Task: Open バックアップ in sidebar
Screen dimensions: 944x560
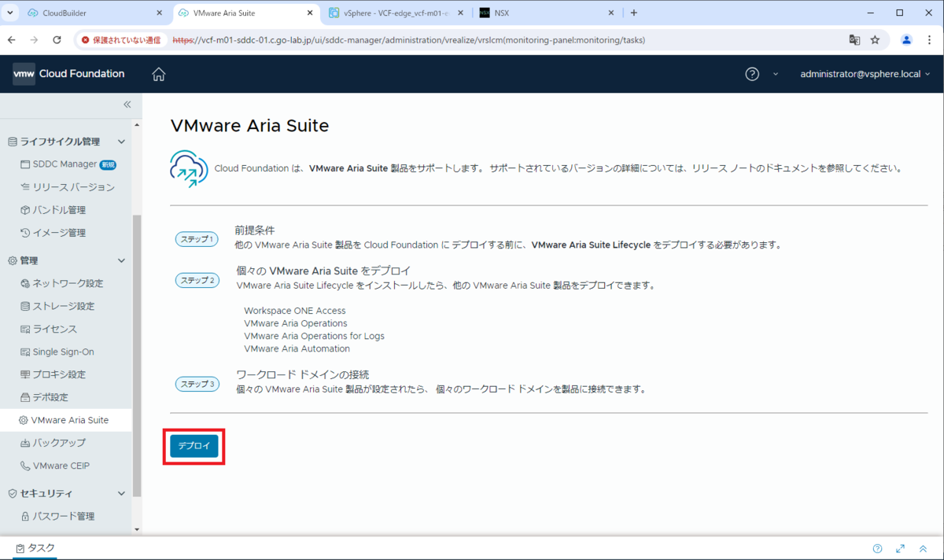Action: click(53, 443)
